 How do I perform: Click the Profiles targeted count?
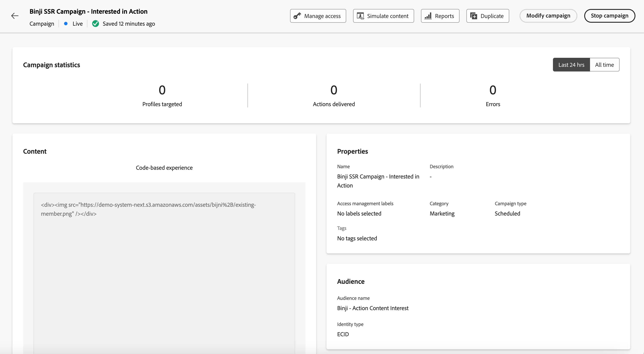pyautogui.click(x=162, y=90)
